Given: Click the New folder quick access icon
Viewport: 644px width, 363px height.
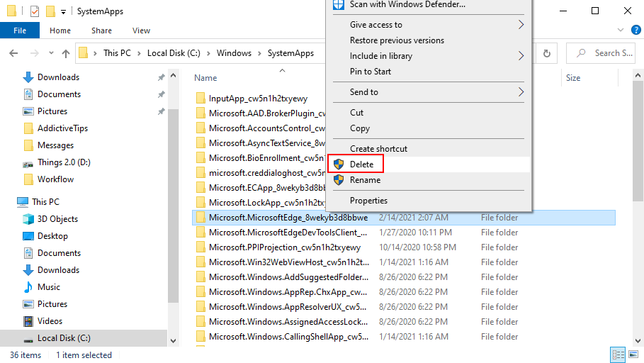Looking at the screenshot, I should click(x=50, y=11).
